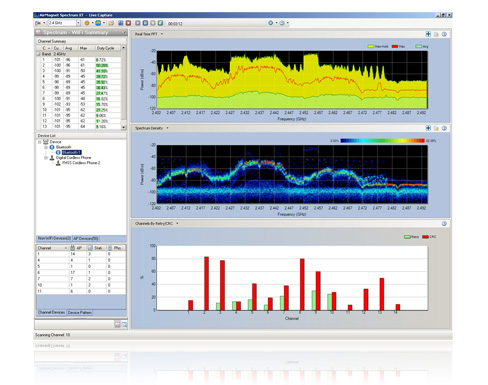Image resolution: width=488 pixels, height=385 pixels.
Task: Click the blue gear icon in top toolbar
Action: coord(271,23)
